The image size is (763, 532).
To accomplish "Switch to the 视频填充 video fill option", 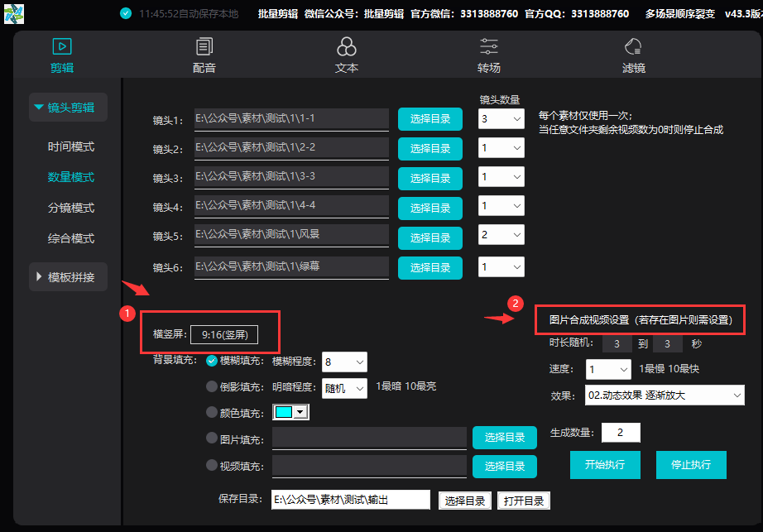I will 214,466.
